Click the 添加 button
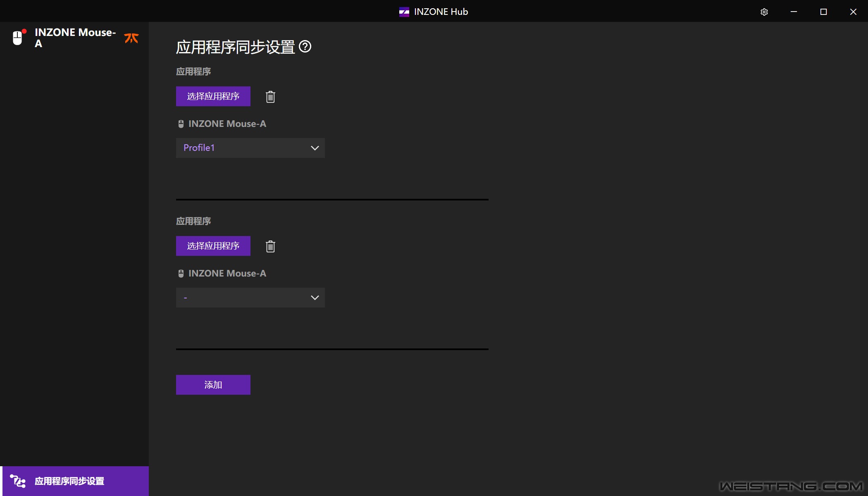The image size is (868, 496). click(x=213, y=385)
